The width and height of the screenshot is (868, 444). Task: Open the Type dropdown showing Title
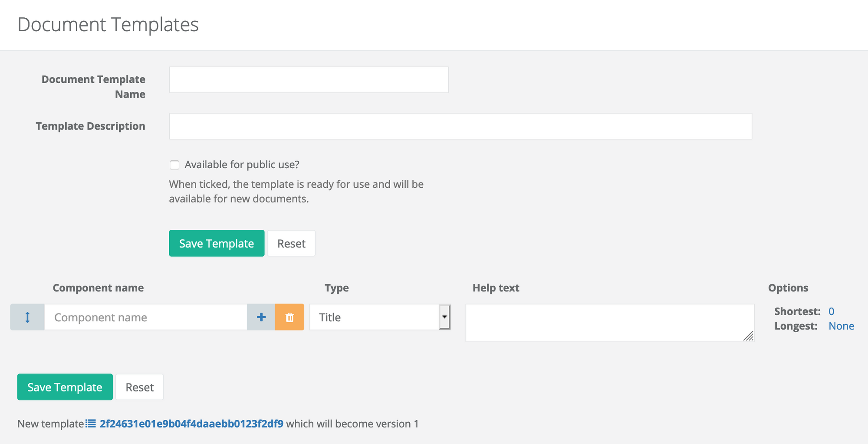(380, 317)
